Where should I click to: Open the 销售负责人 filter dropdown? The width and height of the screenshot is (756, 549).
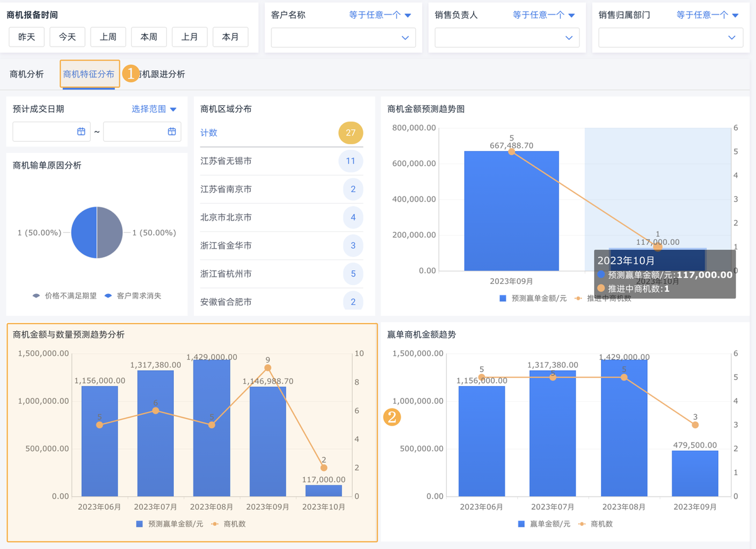tap(540, 14)
